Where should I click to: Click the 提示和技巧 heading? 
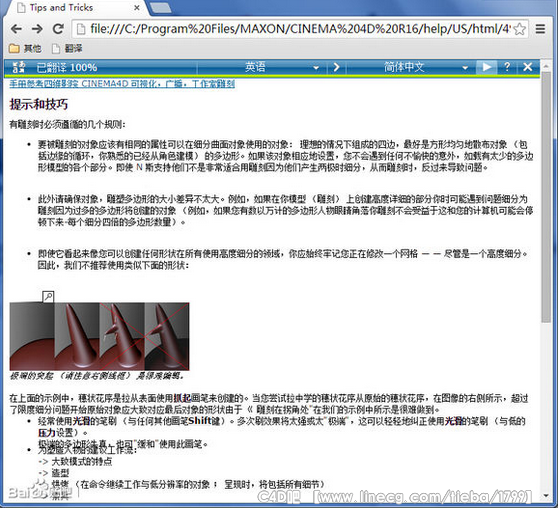(38, 104)
